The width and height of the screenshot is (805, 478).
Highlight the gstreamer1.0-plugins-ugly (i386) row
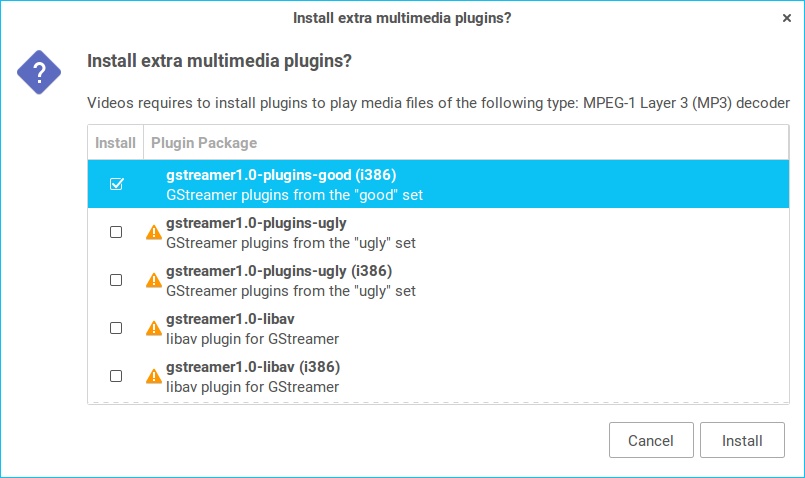(x=400, y=280)
